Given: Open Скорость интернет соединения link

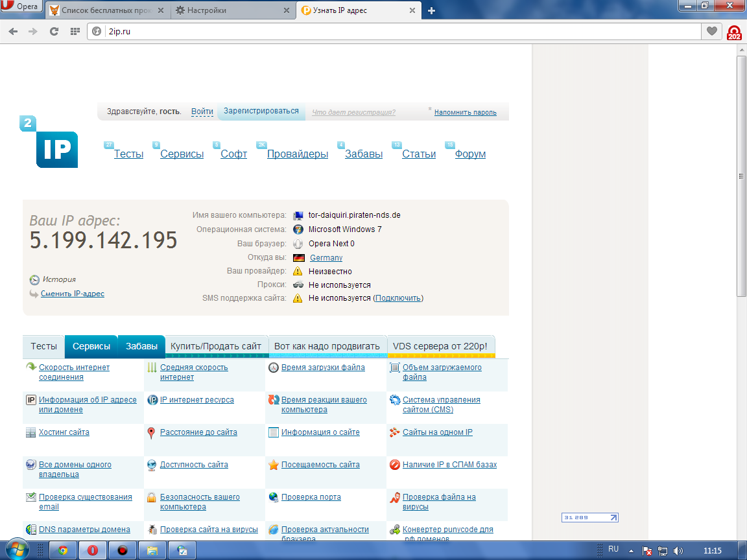Looking at the screenshot, I should coord(75,373).
